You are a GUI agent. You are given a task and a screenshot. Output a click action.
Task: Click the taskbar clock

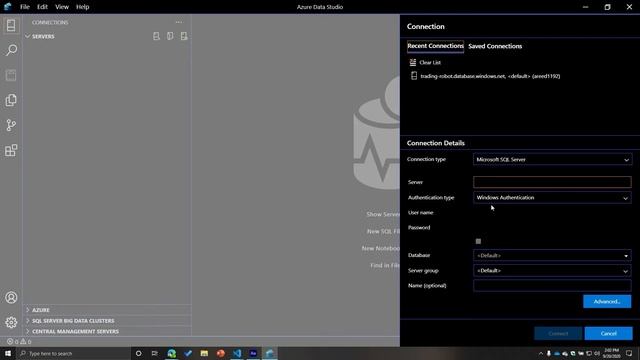[611, 353]
